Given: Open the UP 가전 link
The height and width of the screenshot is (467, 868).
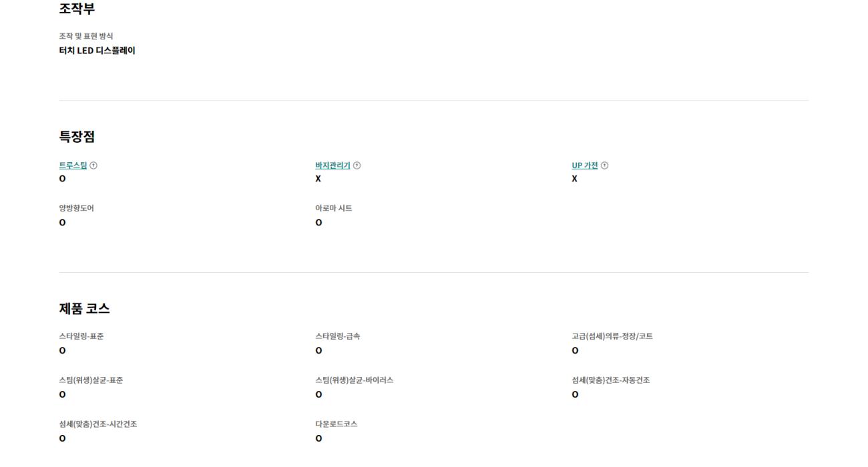Looking at the screenshot, I should coord(584,165).
